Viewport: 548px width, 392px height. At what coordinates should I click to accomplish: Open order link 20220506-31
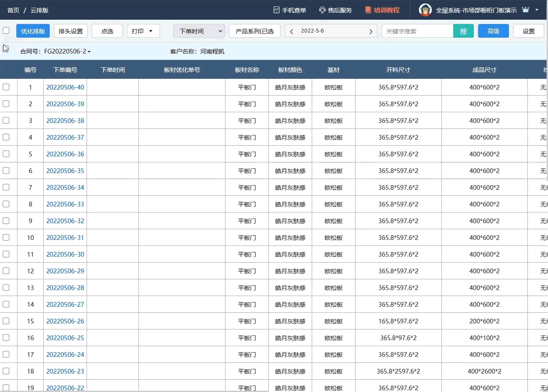point(65,237)
